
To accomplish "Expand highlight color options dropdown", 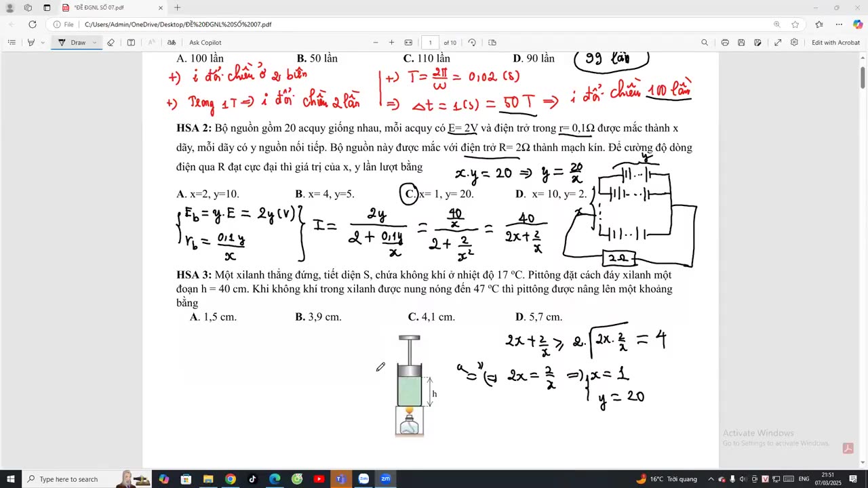I will click(43, 42).
